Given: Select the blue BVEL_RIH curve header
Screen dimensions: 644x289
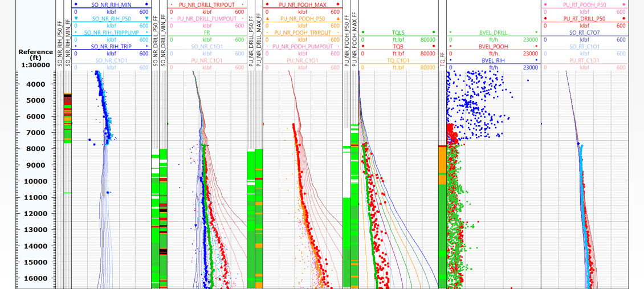Looking at the screenshot, I should tap(493, 60).
